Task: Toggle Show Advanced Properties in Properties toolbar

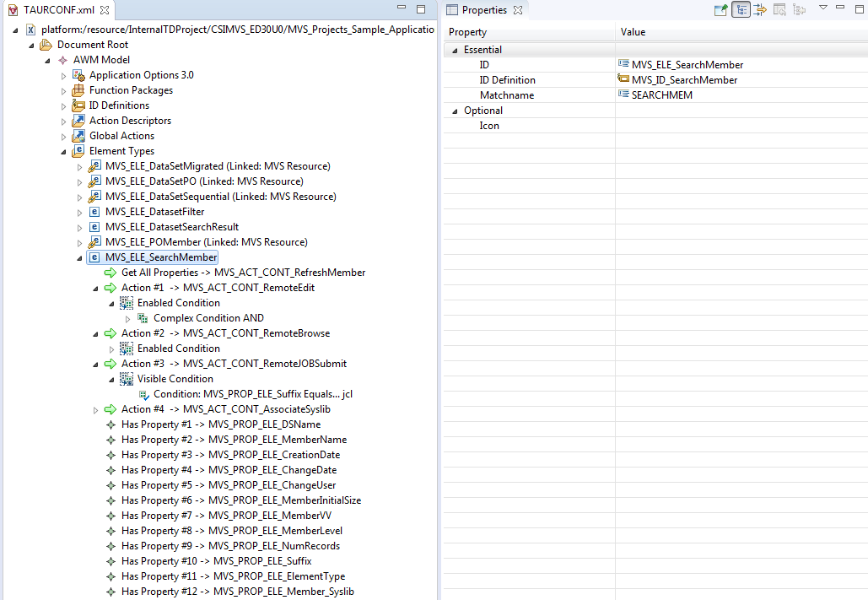Action: click(760, 10)
